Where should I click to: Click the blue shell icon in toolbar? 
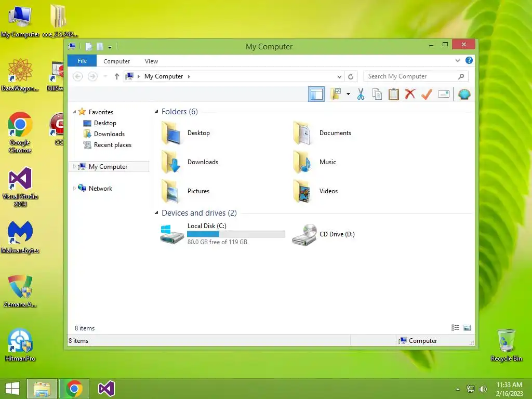pyautogui.click(x=464, y=94)
